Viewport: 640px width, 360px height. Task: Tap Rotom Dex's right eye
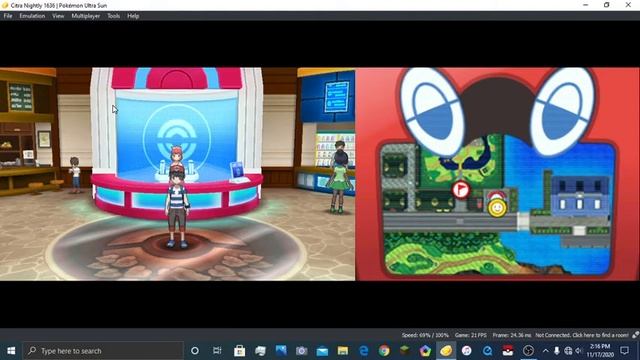coord(563,112)
